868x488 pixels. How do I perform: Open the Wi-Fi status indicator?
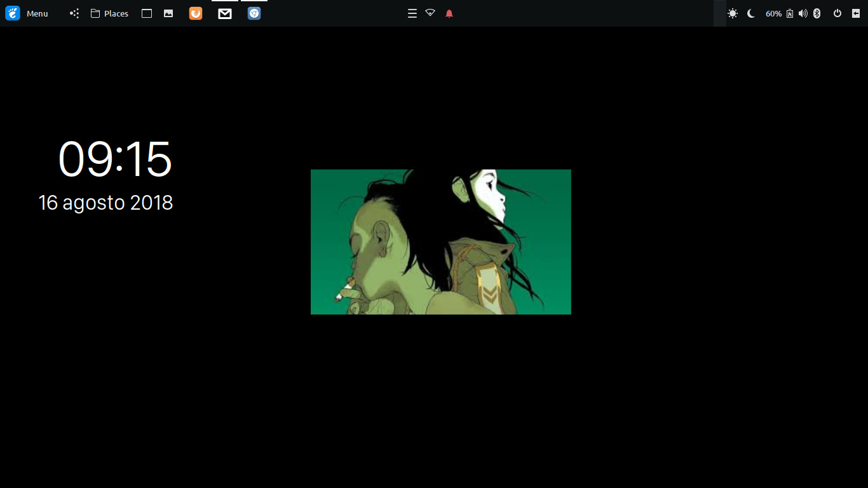pos(430,13)
